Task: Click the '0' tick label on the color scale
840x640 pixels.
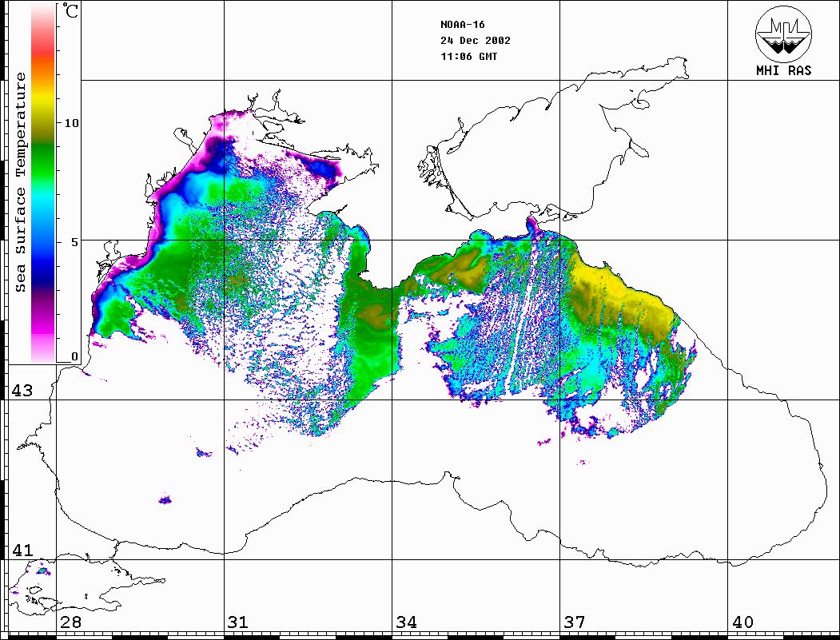Action: coord(74,356)
